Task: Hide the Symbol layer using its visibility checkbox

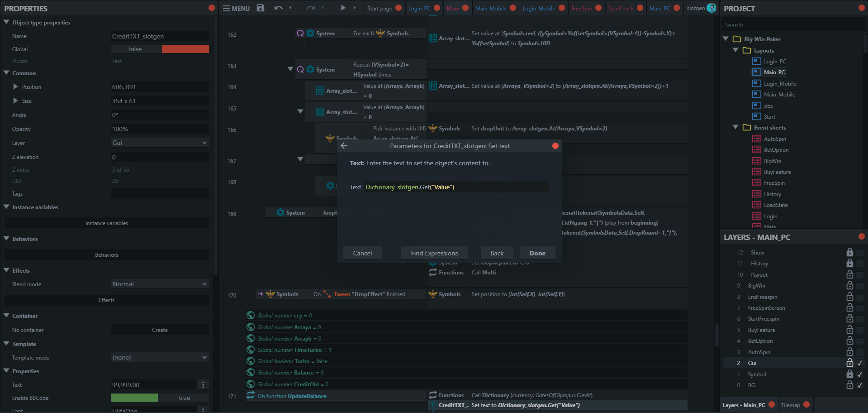Action: pyautogui.click(x=860, y=374)
